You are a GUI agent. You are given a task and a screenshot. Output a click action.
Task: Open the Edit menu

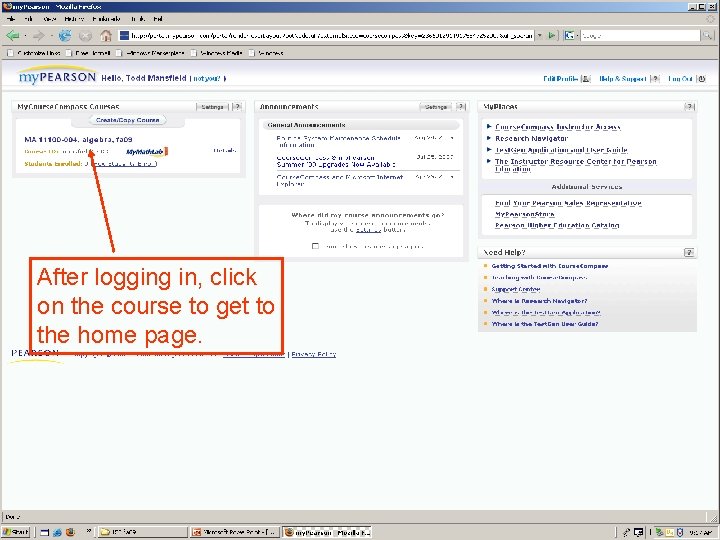point(28,19)
